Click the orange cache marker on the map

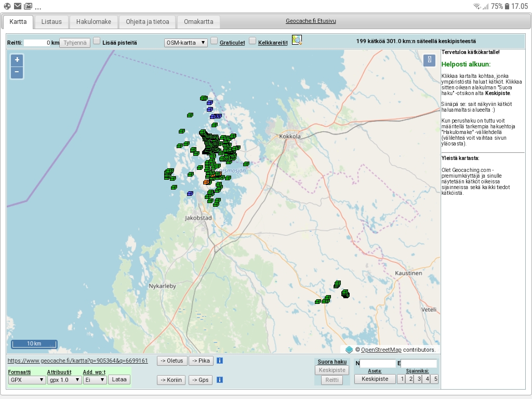206,182
